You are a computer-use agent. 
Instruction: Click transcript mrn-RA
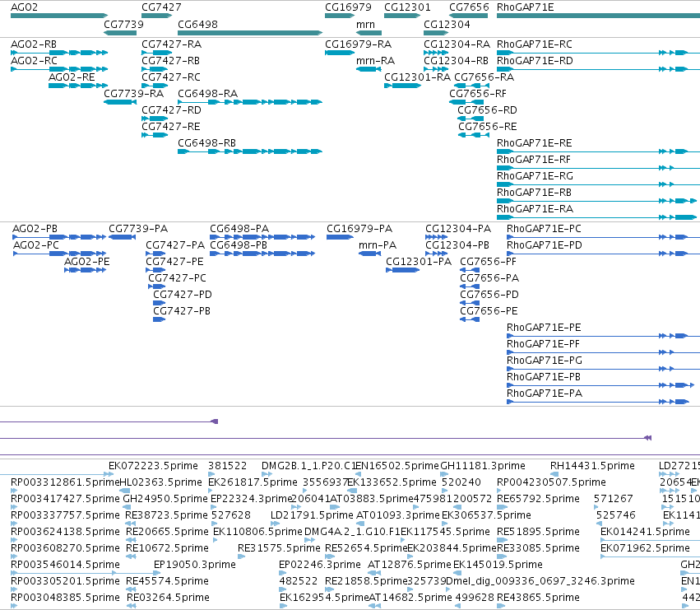tap(375, 61)
